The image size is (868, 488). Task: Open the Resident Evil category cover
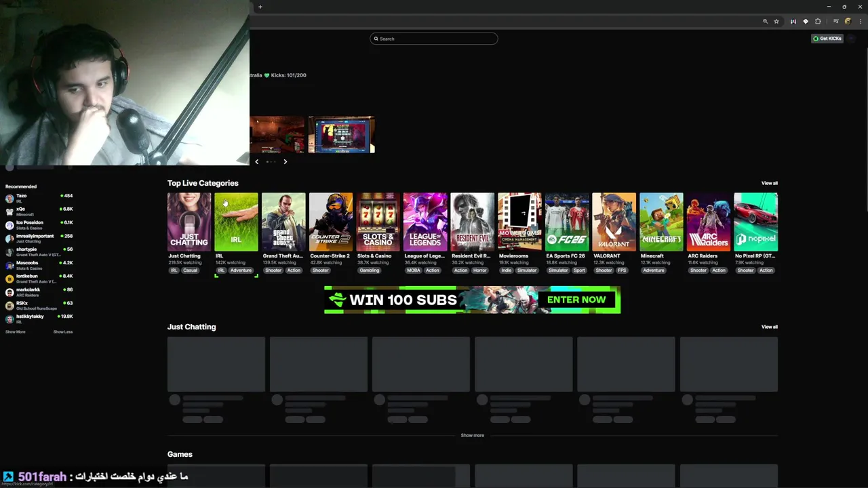(x=473, y=222)
